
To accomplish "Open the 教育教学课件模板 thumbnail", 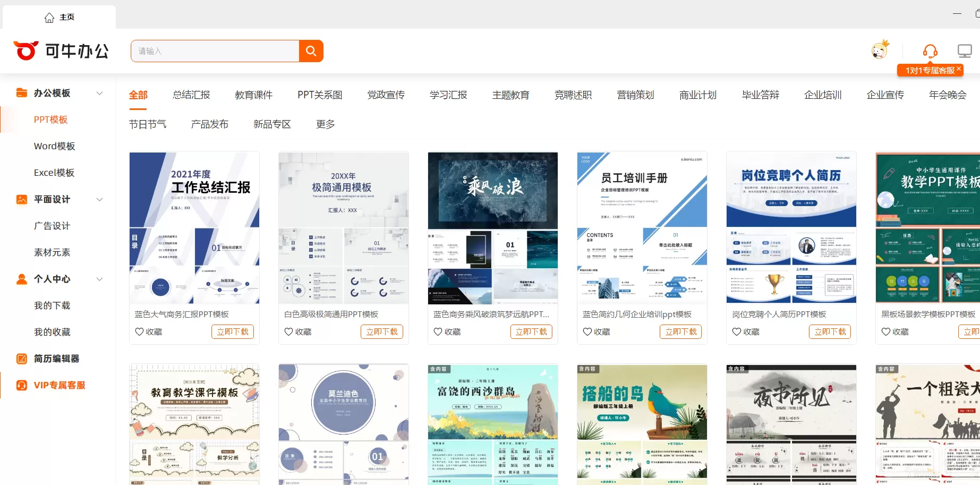I will (x=194, y=424).
